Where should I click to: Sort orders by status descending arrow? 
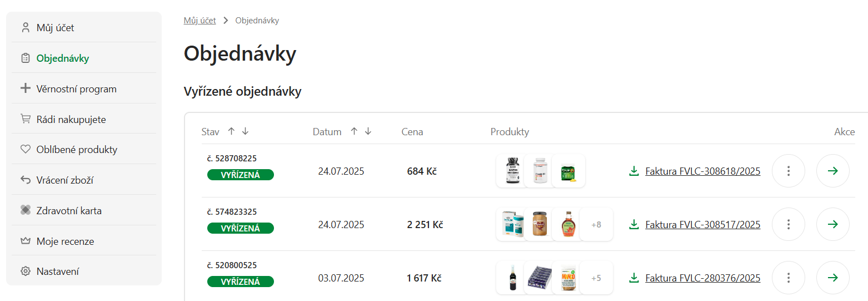(x=245, y=132)
